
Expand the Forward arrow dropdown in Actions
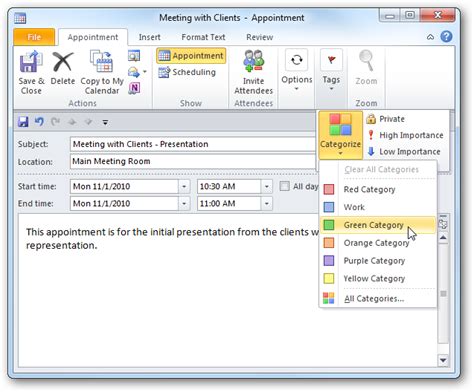click(145, 72)
